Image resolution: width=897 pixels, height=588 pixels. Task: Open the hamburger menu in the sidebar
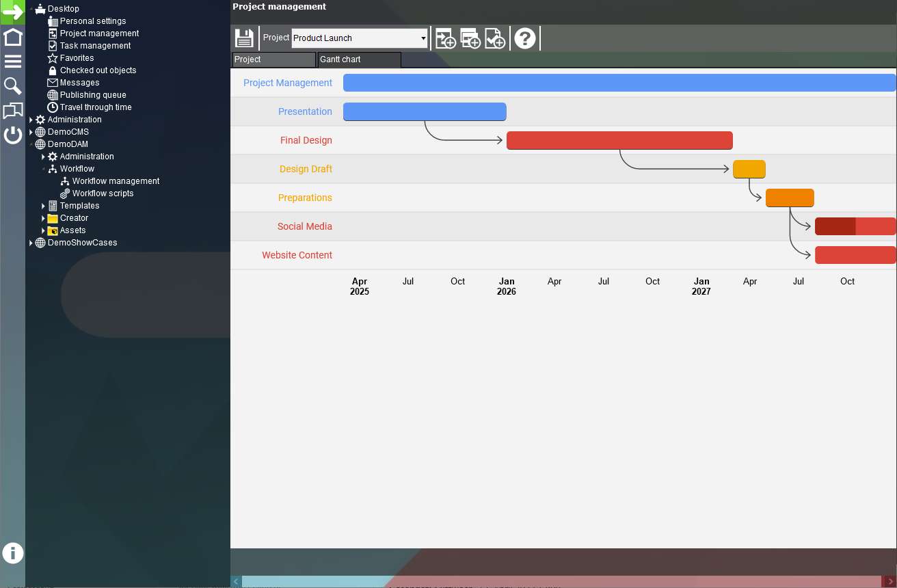tap(12, 61)
